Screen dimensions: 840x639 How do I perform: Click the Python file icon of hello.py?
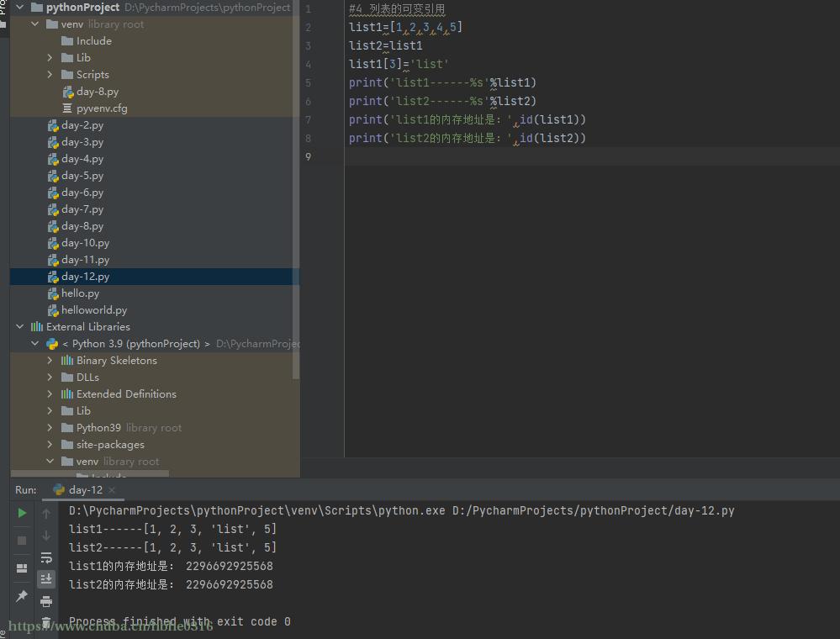(52, 293)
